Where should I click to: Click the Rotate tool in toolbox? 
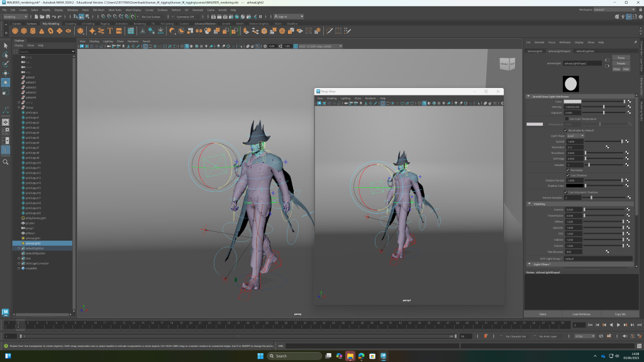pos(6,82)
